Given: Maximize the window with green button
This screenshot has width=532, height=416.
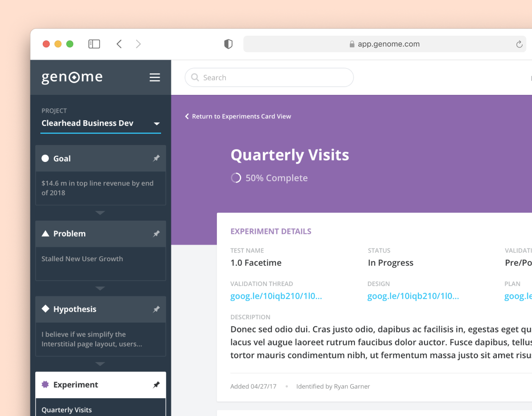Looking at the screenshot, I should pos(69,44).
